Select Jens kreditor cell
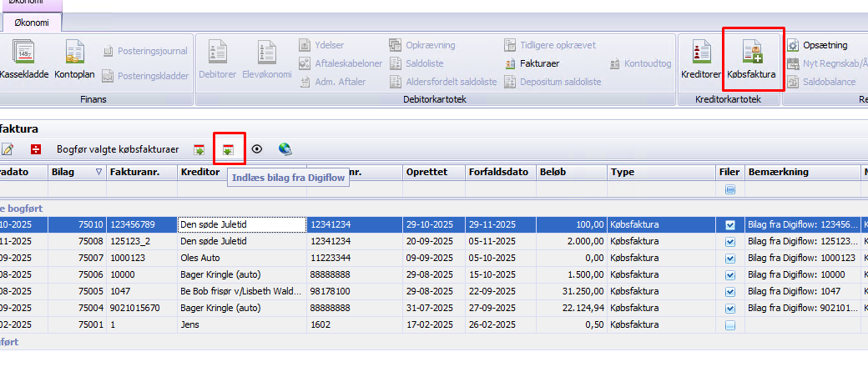 [x=242, y=325]
